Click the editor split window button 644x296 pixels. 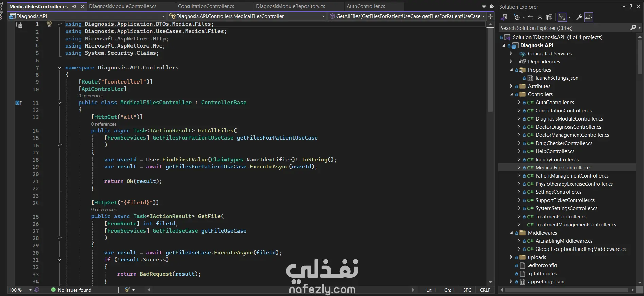(x=490, y=16)
